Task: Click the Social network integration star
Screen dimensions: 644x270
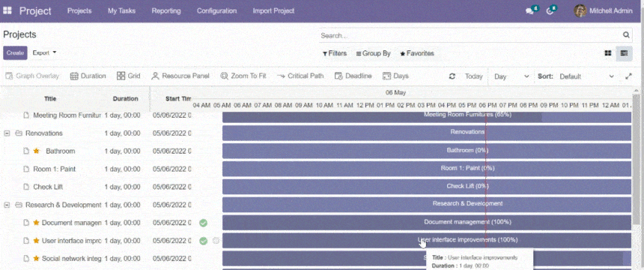Action: pos(36,259)
